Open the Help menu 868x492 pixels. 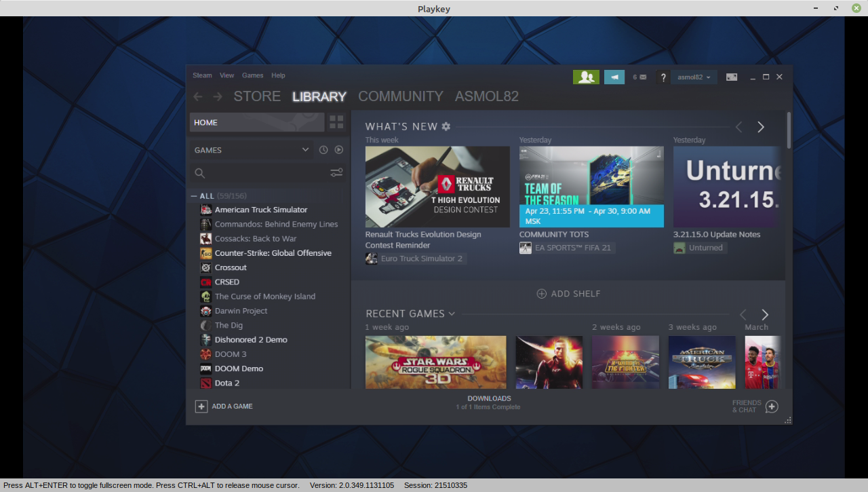click(x=278, y=75)
